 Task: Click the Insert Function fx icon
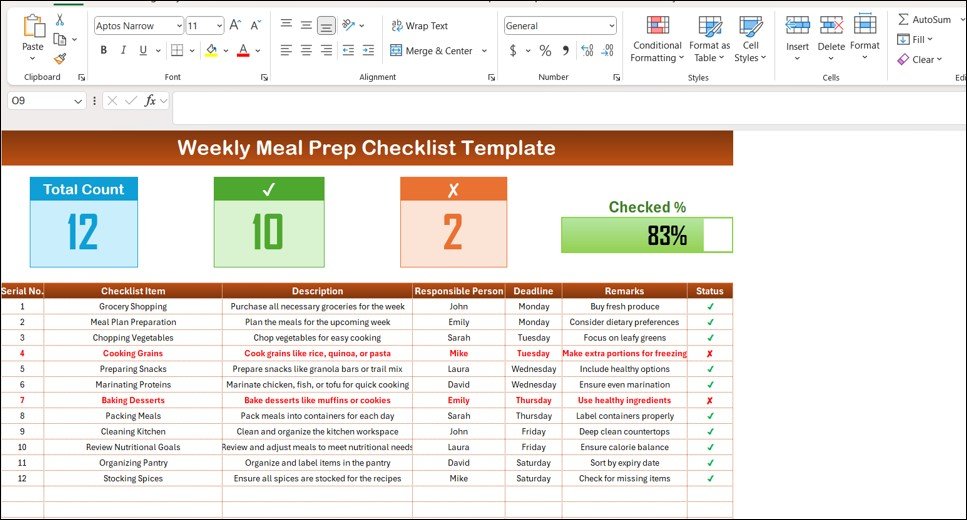click(x=150, y=101)
